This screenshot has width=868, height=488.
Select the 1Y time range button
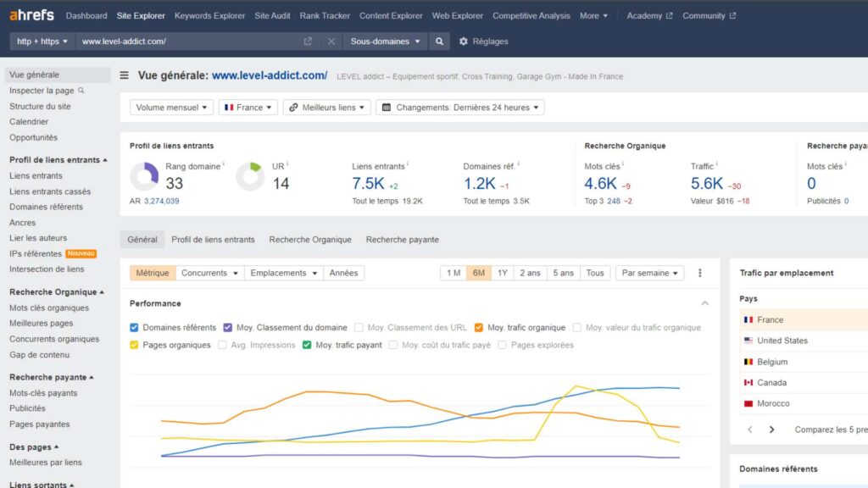pyautogui.click(x=503, y=273)
